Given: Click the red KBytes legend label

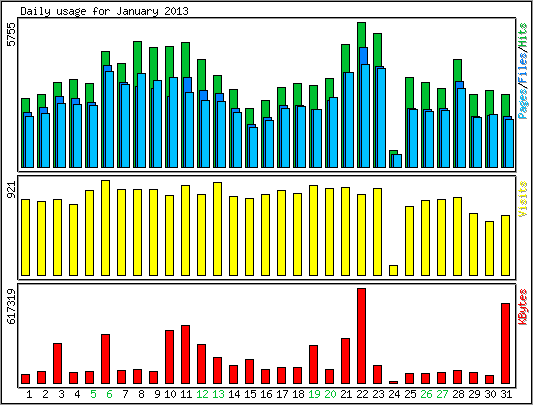Looking at the screenshot, I should pyautogui.click(x=523, y=307).
